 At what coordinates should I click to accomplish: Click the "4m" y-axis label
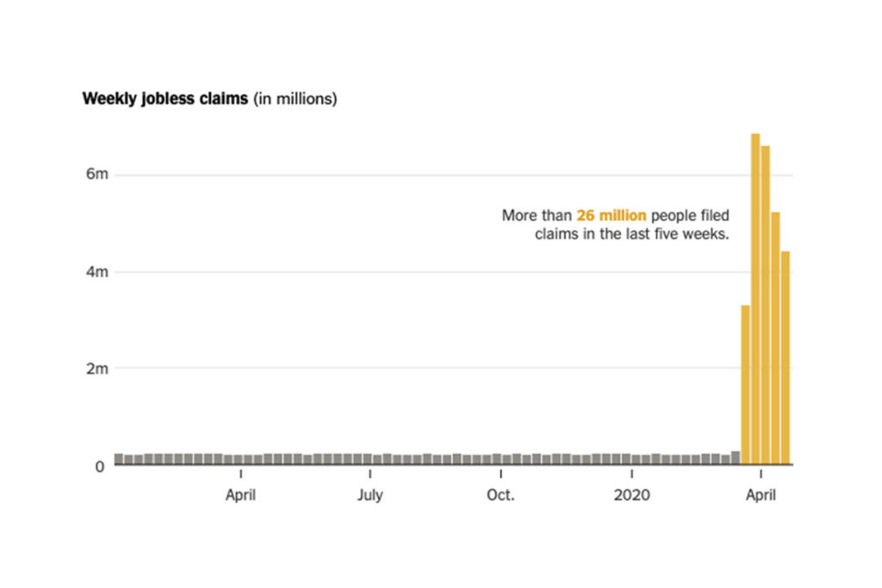96,272
